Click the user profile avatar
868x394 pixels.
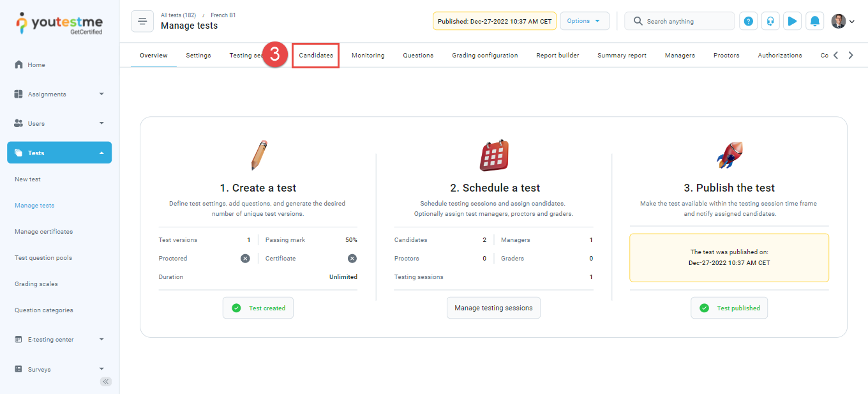click(838, 21)
